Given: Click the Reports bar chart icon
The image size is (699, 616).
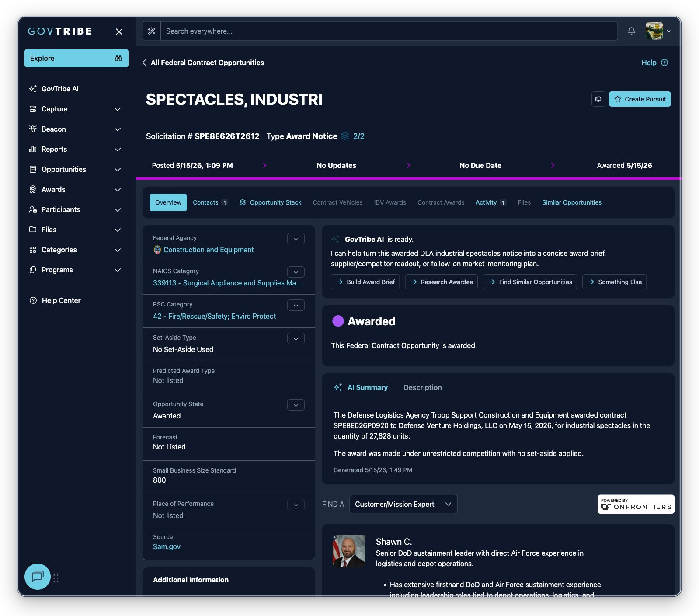Looking at the screenshot, I should (33, 149).
